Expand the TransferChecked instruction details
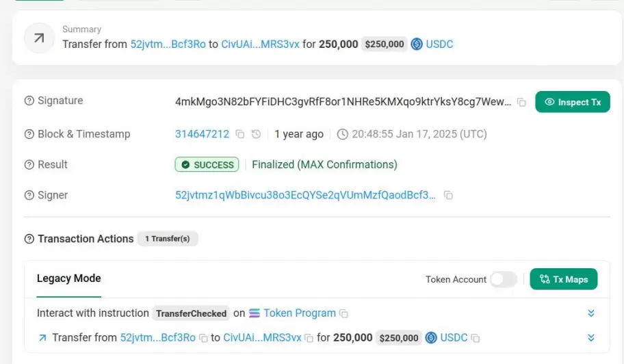The height and width of the screenshot is (364, 624). 591,313
